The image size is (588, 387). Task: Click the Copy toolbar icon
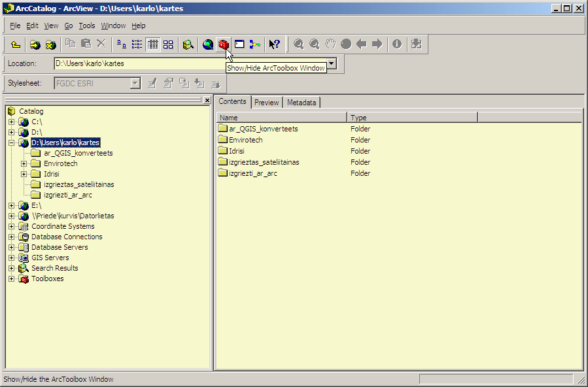pos(70,44)
